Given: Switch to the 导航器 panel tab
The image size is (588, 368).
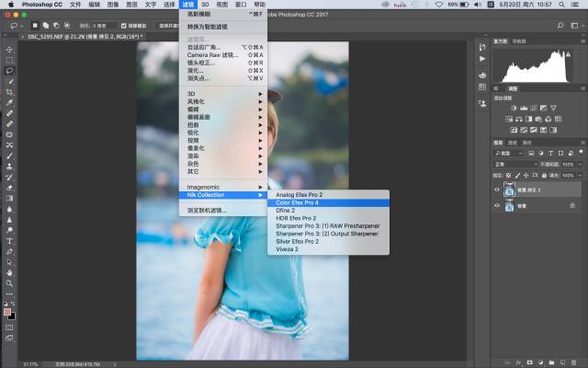Looking at the screenshot, I should tap(519, 40).
